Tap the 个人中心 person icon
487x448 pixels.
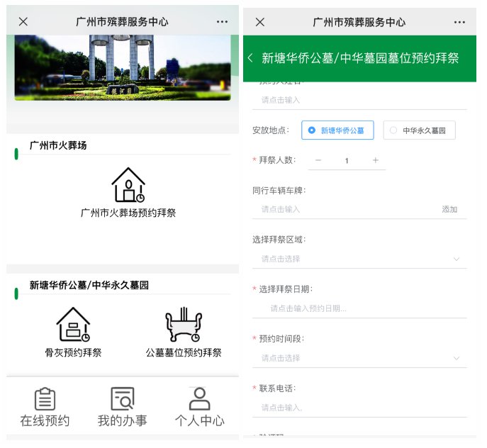[x=199, y=399]
